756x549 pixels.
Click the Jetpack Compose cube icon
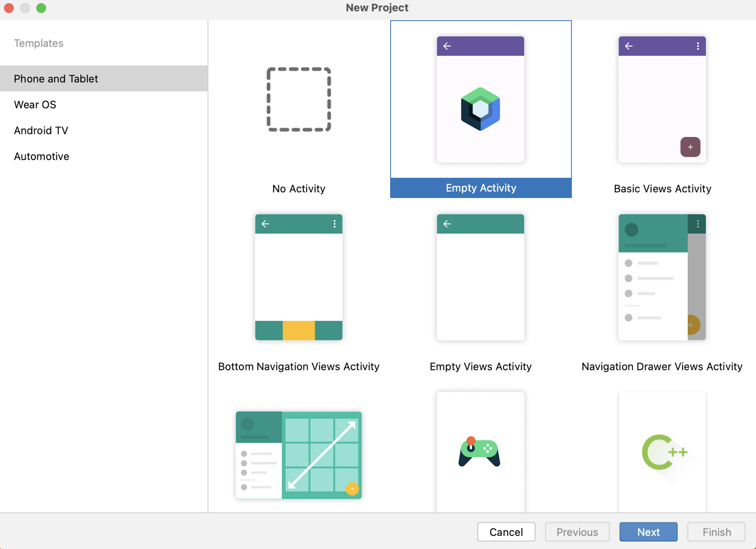click(x=480, y=109)
